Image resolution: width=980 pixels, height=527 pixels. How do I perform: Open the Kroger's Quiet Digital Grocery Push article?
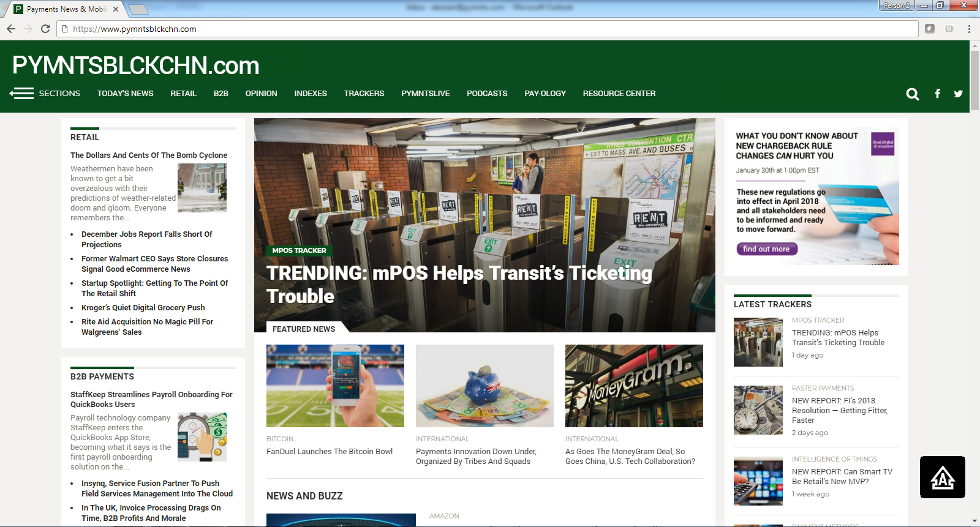click(x=143, y=308)
